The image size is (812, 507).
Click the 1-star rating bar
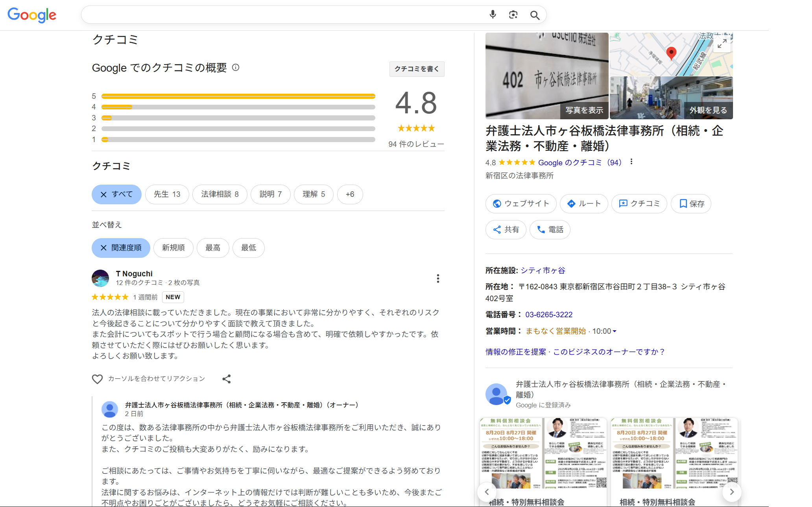pyautogui.click(x=238, y=139)
